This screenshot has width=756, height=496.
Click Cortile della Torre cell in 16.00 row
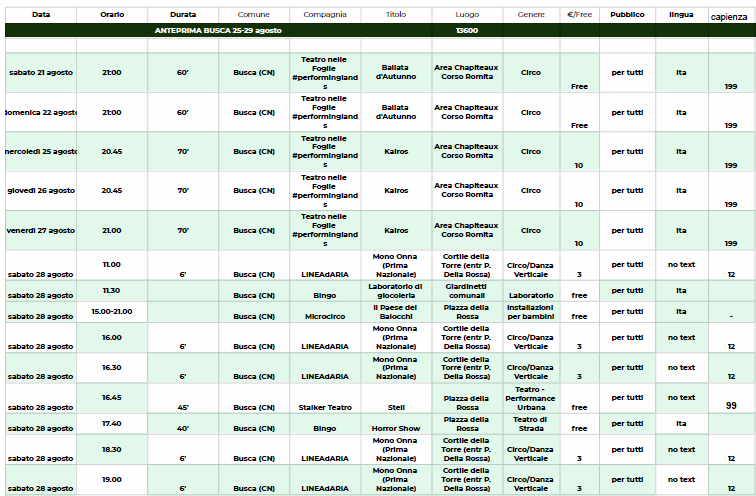pos(467,337)
